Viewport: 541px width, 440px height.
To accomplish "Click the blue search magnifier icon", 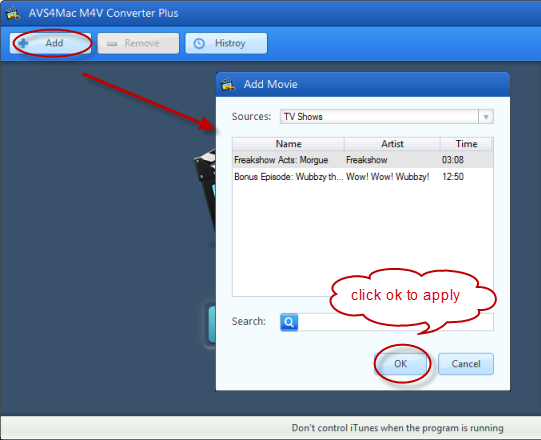I will pos(289,322).
